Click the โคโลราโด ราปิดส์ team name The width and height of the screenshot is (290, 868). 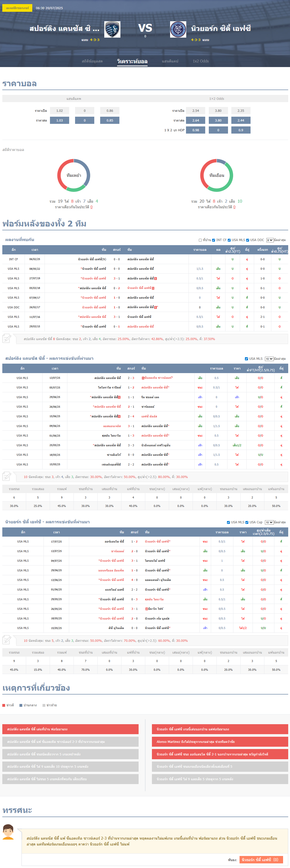[109, 387]
